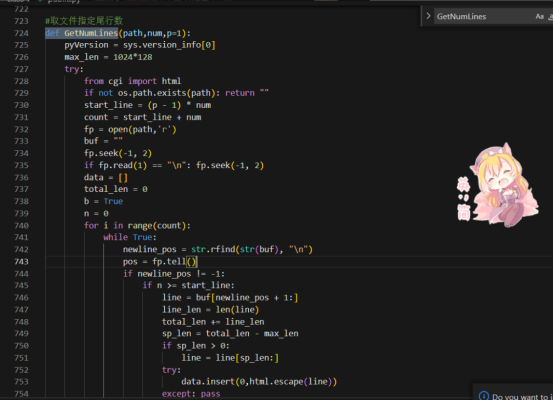The height and width of the screenshot is (400, 553).
Task: Click the info icon in the notification popup
Action: pos(484,396)
